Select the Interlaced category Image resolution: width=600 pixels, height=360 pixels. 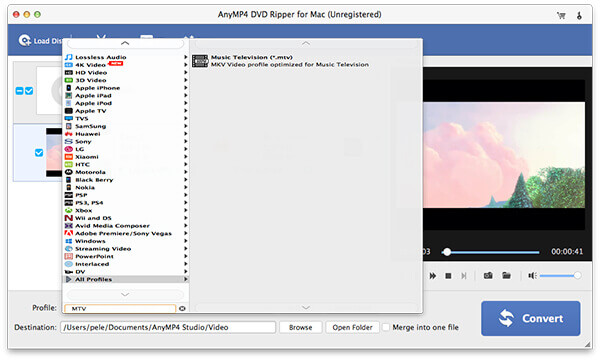[125, 264]
